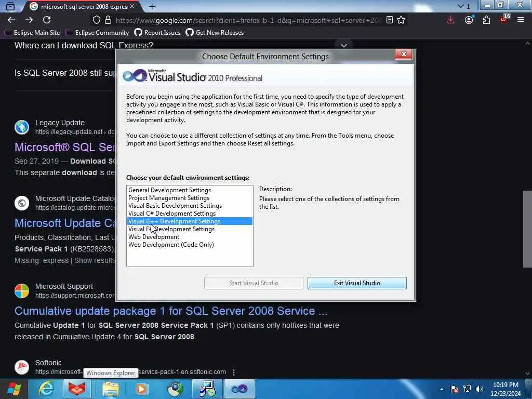Screen dimensions: 532x399
Task: Open Microsoft SQL Server result from Legacy Update
Action: click(x=65, y=147)
